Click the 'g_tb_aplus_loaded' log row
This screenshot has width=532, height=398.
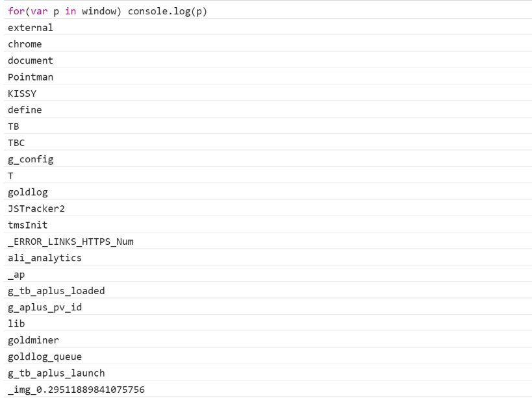pos(268,290)
